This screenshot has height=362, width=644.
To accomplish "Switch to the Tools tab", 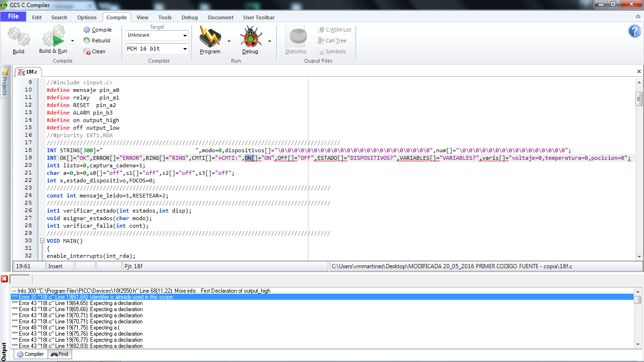I will [165, 17].
